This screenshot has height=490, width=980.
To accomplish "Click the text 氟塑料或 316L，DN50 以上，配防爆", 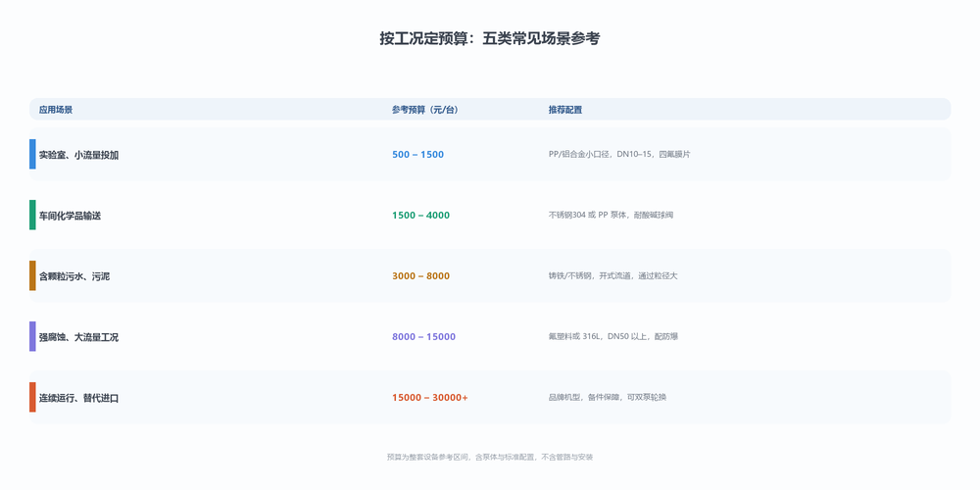I will (613, 336).
